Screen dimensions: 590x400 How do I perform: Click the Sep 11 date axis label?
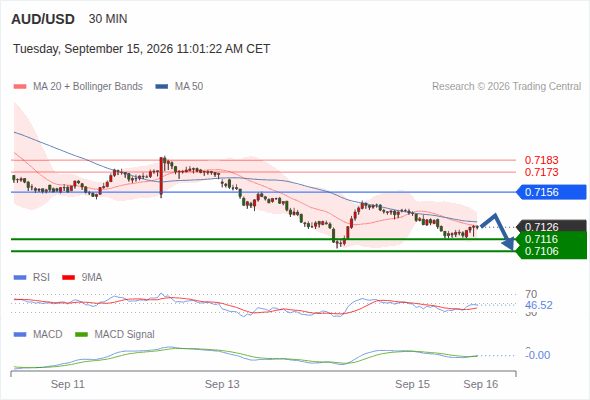point(68,384)
